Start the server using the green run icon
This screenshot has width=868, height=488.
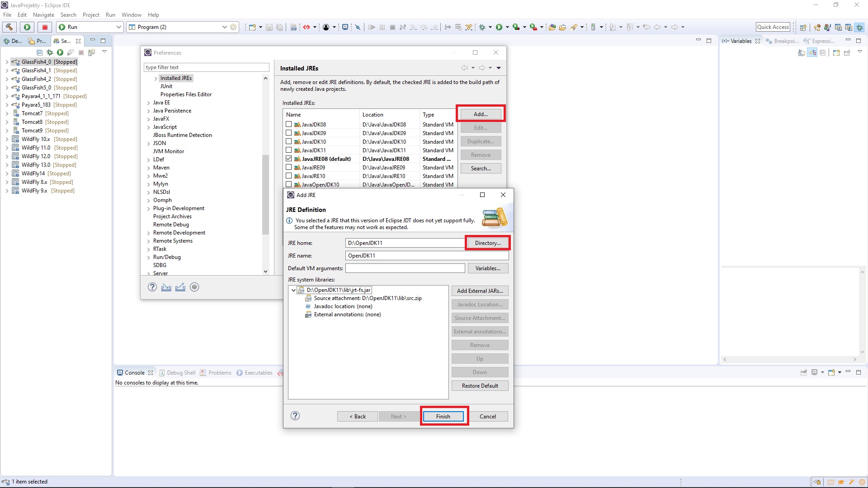coord(60,52)
